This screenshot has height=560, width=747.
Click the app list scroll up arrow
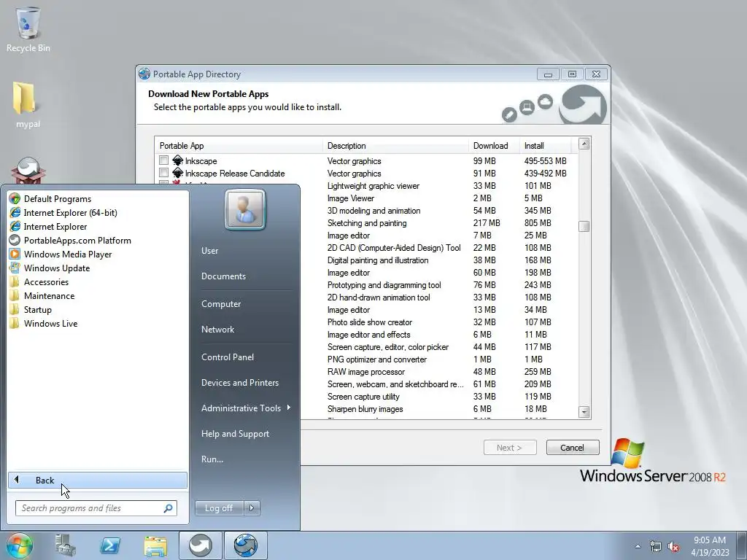tap(584, 144)
